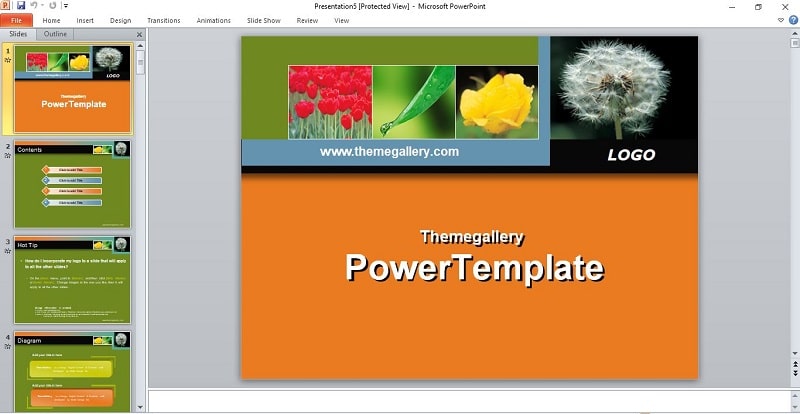
Task: Click the Undo arrow icon
Action: tap(33, 6)
